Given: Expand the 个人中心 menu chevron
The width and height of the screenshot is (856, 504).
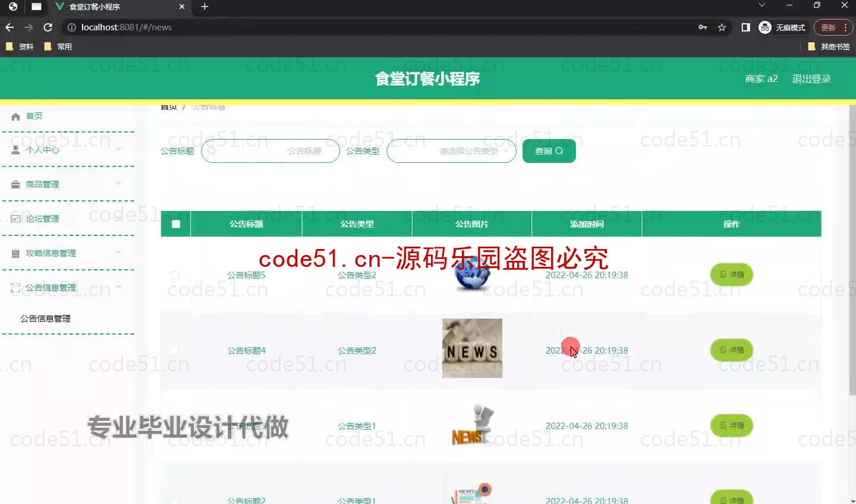Looking at the screenshot, I should (x=118, y=149).
